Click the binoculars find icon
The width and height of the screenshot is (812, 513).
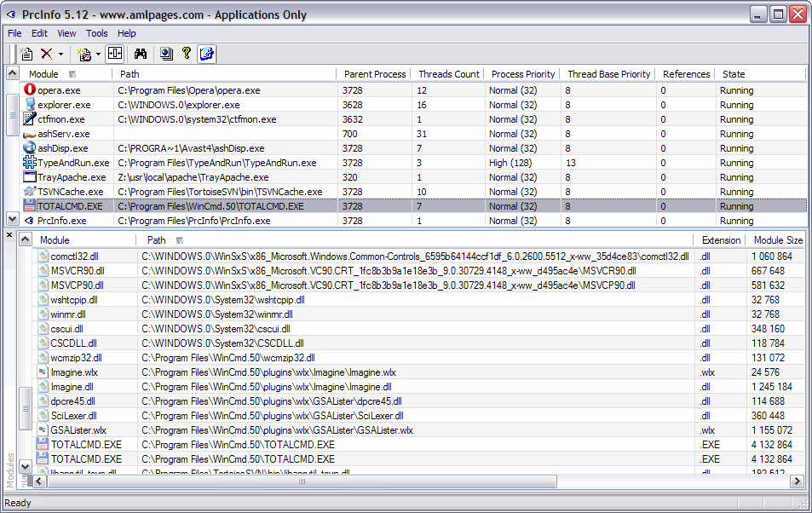coord(141,54)
